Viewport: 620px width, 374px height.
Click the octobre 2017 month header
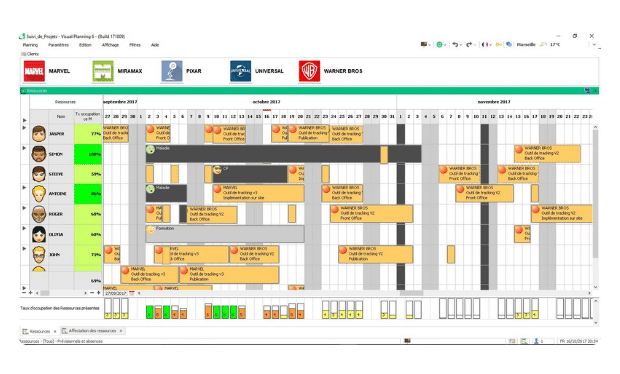tap(267, 102)
